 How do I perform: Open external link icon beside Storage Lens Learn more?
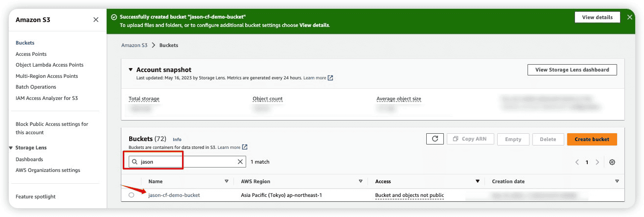point(330,78)
